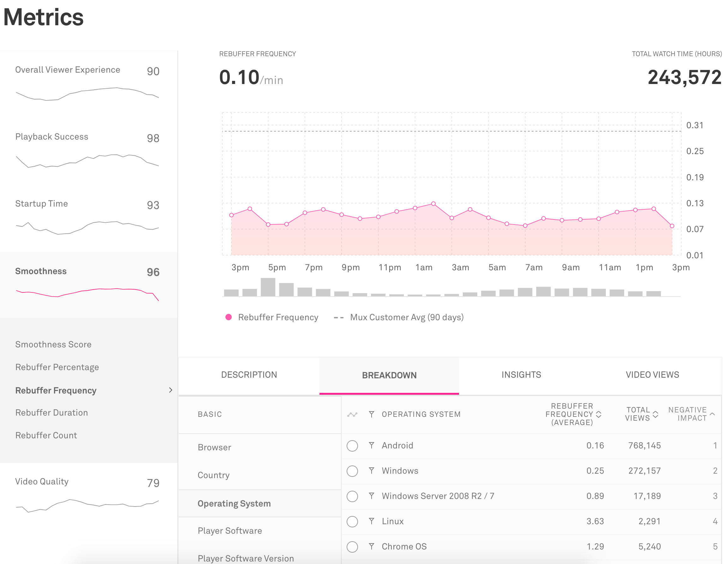The image size is (728, 564).
Task: Open the Breakdown tab
Action: pos(389,375)
